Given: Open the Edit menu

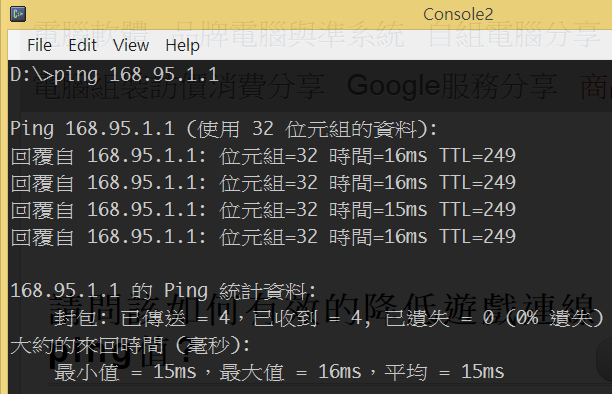Looking at the screenshot, I should pos(82,45).
